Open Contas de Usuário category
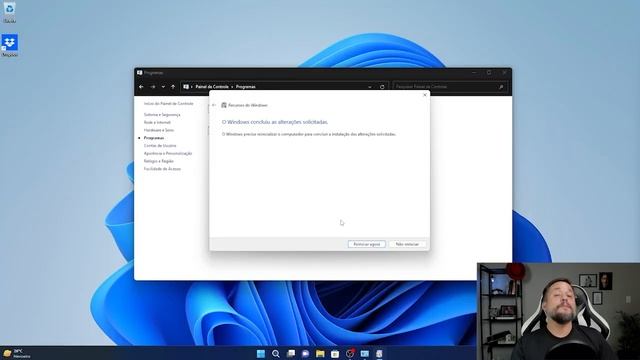The height and width of the screenshot is (360, 640). pos(160,146)
